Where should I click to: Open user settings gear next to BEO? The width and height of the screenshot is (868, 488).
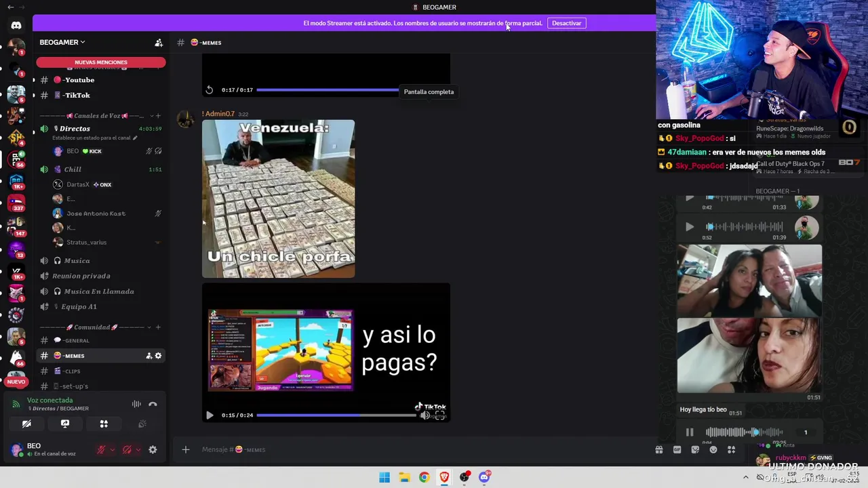153,449
